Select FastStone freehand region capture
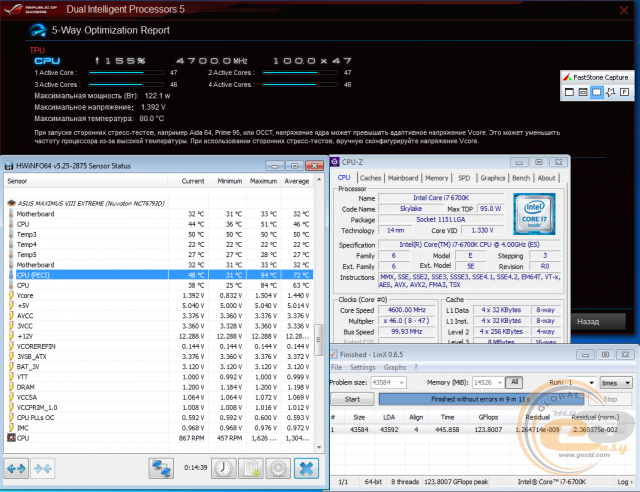 [x=611, y=92]
